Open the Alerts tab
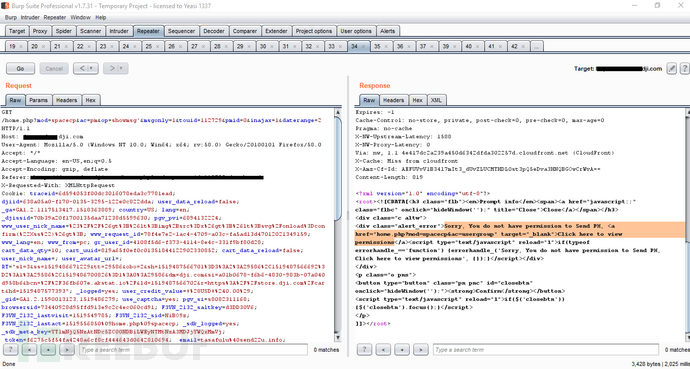This screenshot has height=369, width=690. point(388,31)
